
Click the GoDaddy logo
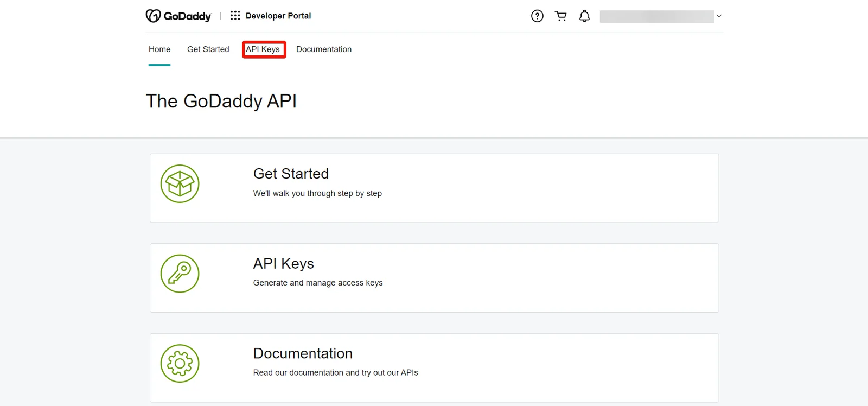(178, 16)
